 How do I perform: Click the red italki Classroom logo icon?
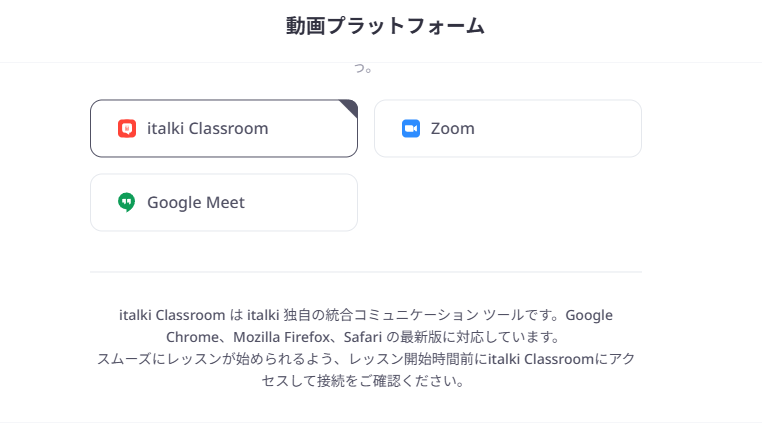(127, 128)
